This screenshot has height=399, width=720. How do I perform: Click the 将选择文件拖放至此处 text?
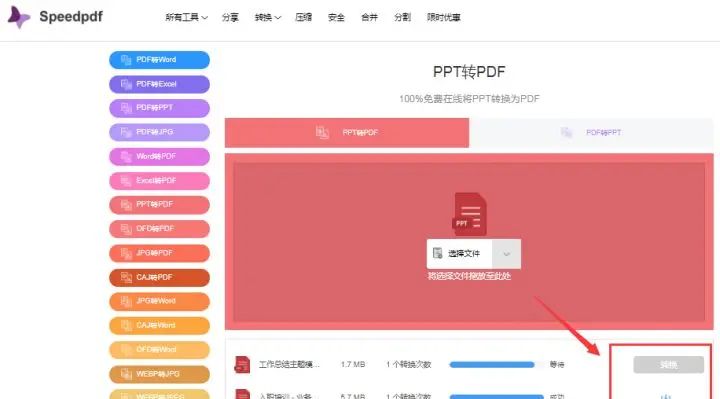pos(469,276)
